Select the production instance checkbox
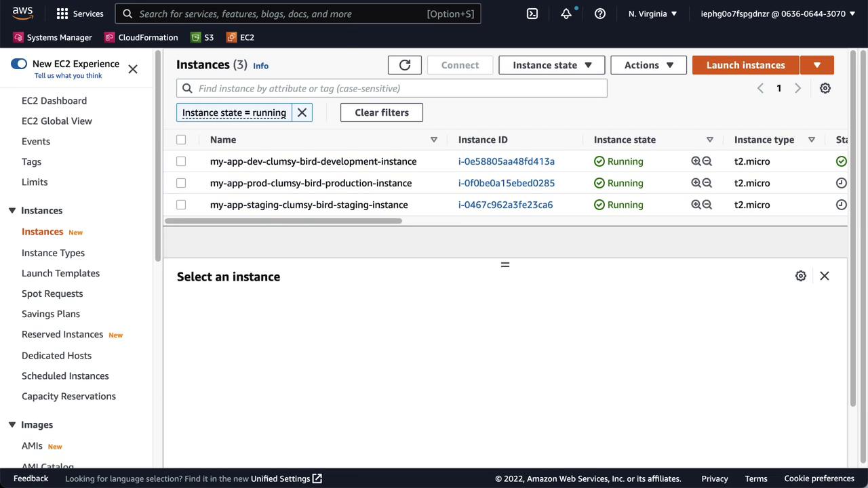This screenshot has width=868, height=488. (181, 183)
